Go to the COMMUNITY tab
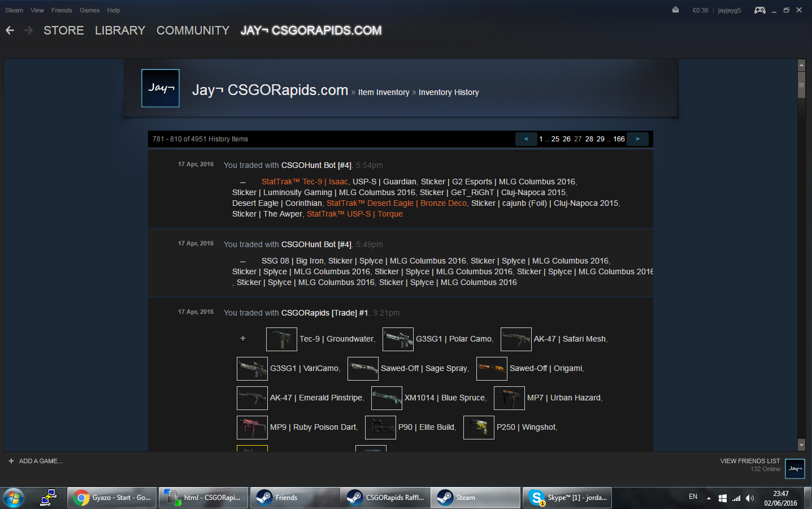 (193, 31)
